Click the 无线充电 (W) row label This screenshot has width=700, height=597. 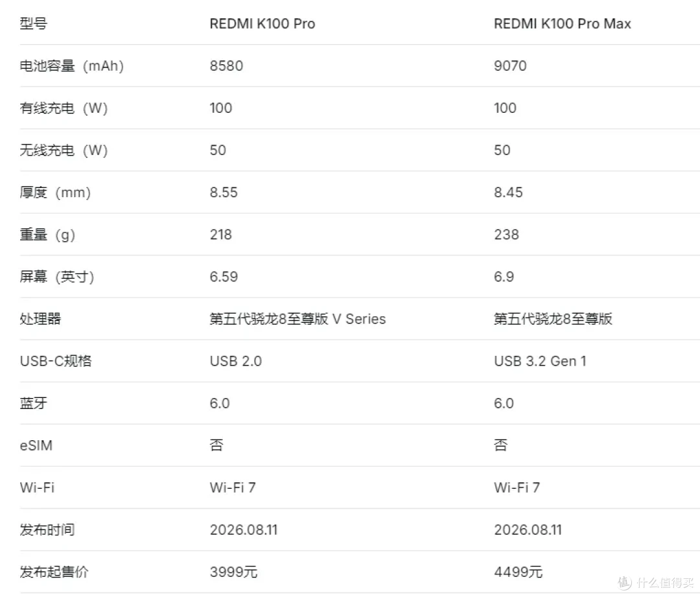coord(64,150)
